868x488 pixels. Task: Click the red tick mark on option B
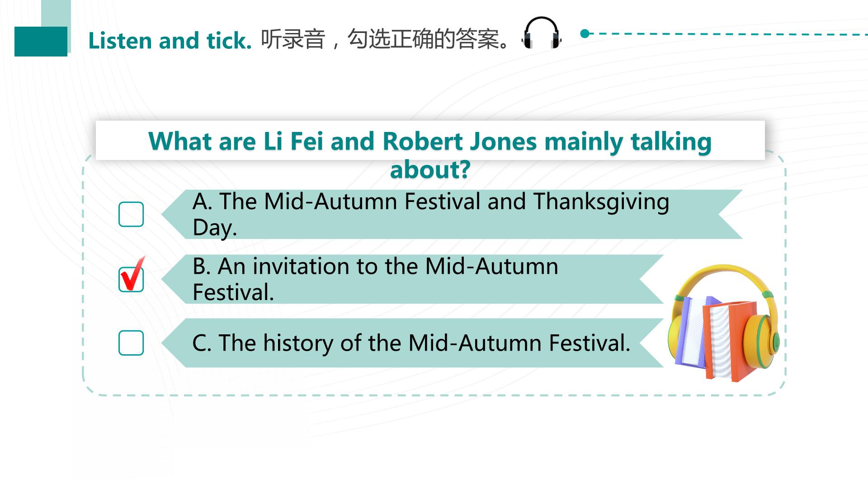(133, 273)
